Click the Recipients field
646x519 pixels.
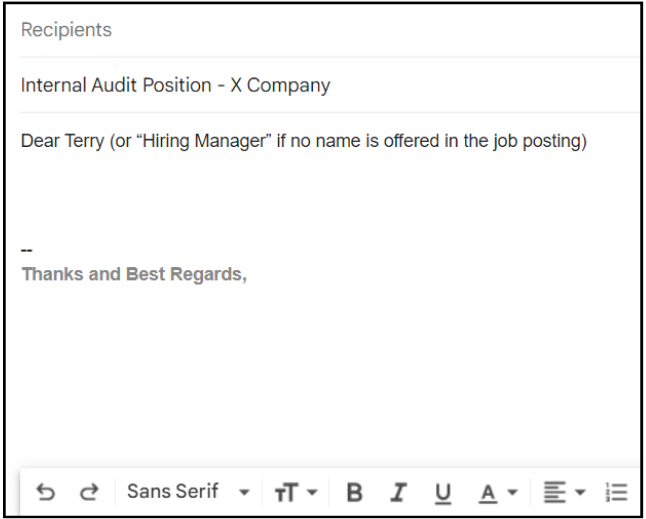[300, 30]
